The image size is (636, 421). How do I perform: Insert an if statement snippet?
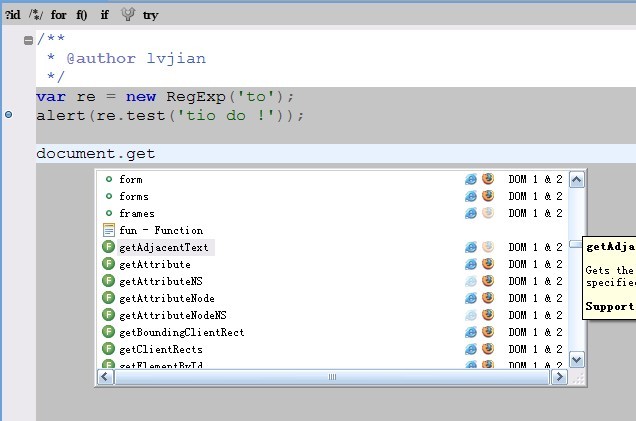click(104, 15)
